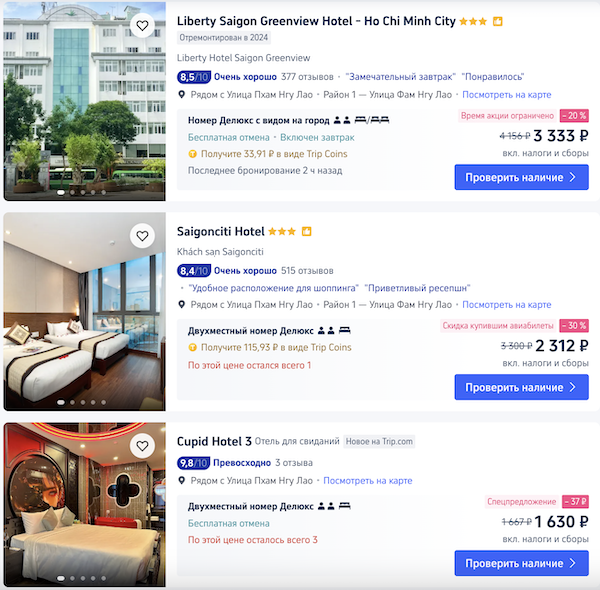The width and height of the screenshot is (600, 590).
Task: Click the badge icon next to Liberty Saigon stars
Action: (497, 21)
